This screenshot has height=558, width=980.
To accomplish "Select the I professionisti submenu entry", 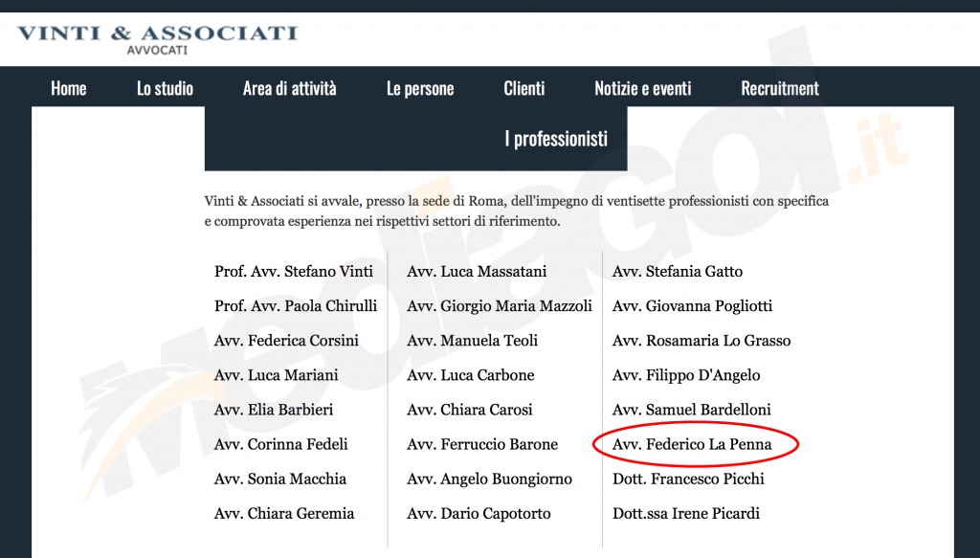I will tap(556, 139).
